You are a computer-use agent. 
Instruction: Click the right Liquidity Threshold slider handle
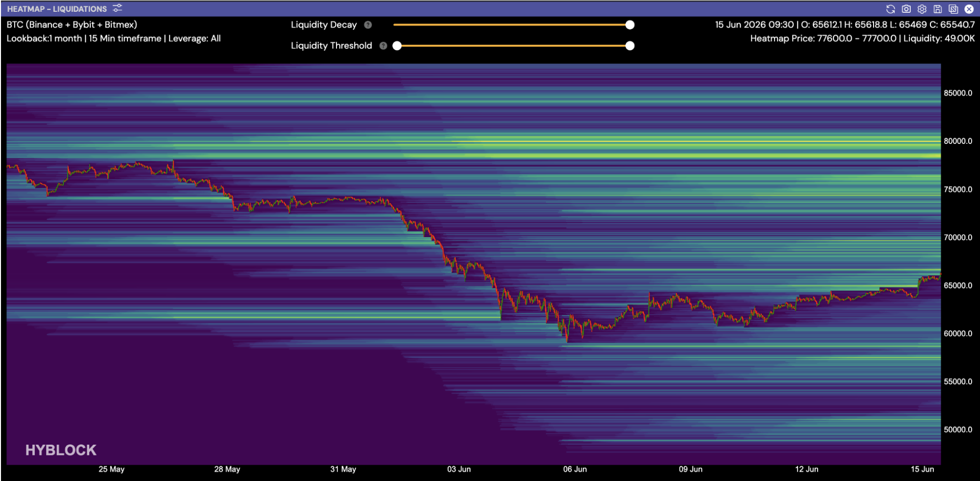[630, 46]
